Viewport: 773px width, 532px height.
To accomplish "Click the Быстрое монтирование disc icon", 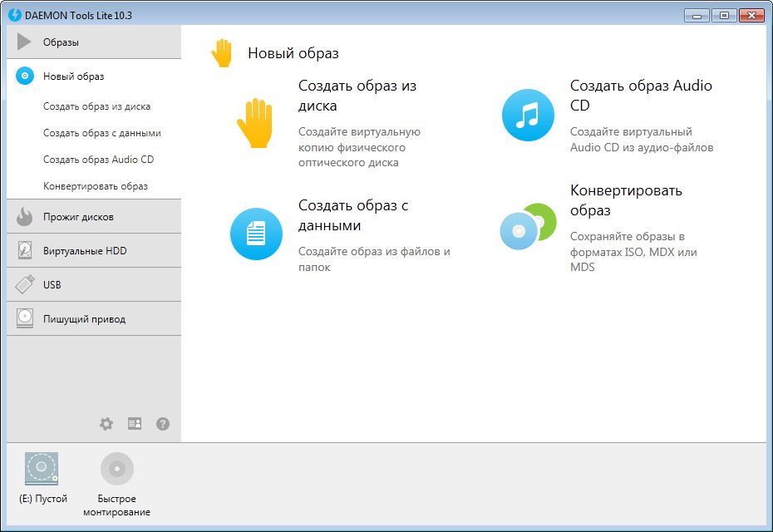I will pos(117,469).
